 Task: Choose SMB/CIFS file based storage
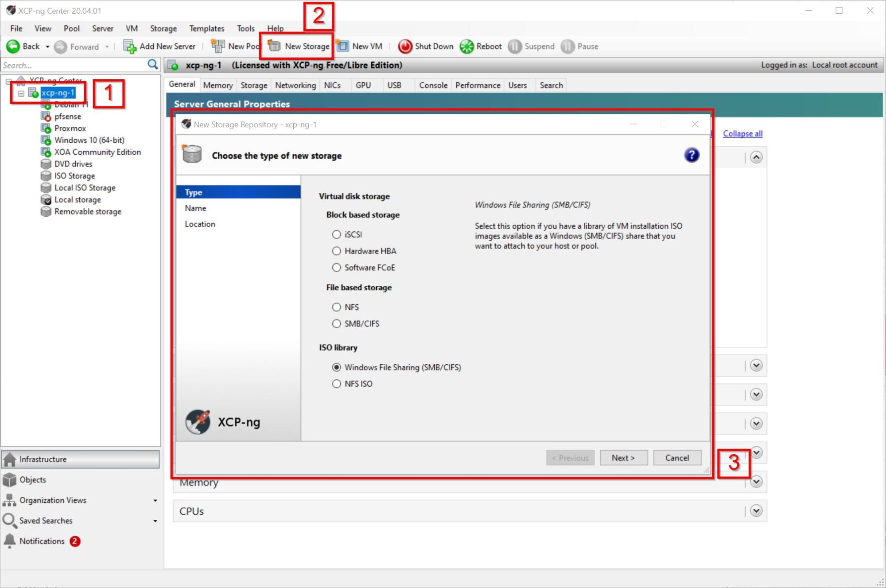pos(337,324)
